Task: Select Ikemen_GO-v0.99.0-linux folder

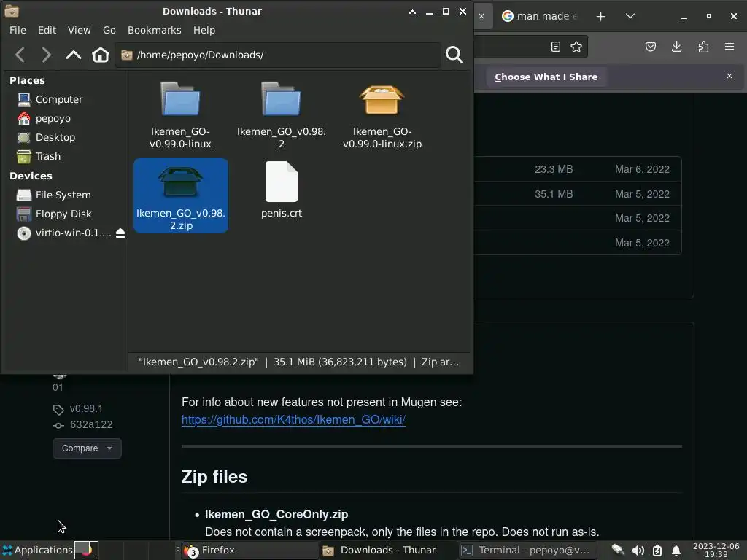Action: coord(181,114)
